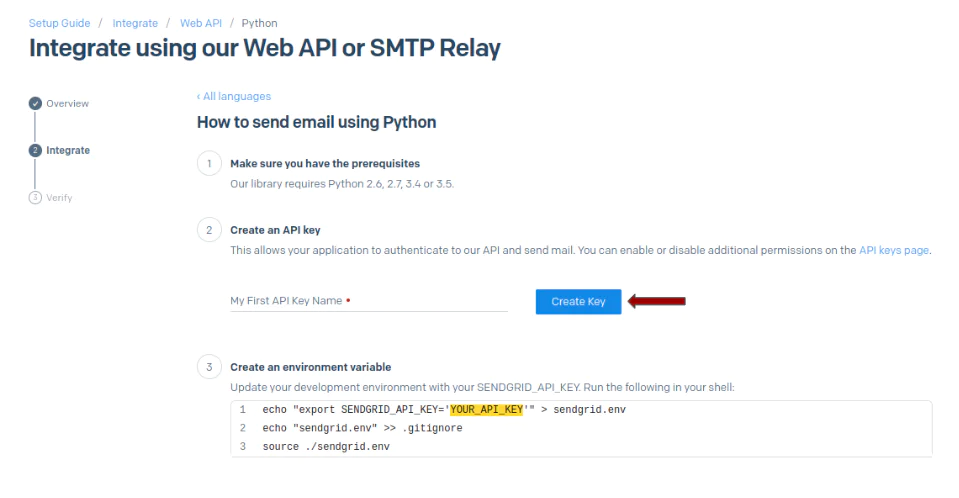The image size is (959, 498).
Task: Click the Update your development environment instruction text
Action: coord(482,387)
